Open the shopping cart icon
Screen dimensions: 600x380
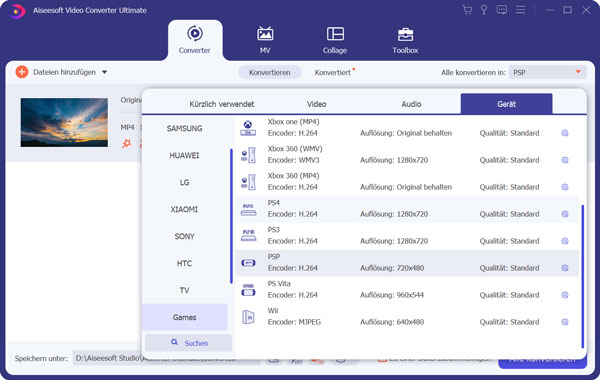pos(467,10)
